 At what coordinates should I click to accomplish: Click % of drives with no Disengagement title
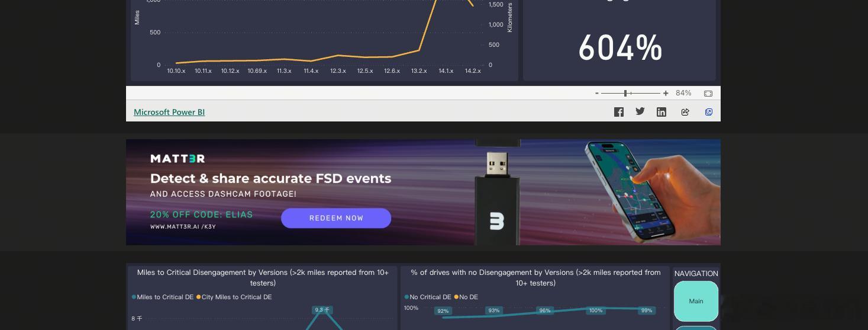(535, 278)
